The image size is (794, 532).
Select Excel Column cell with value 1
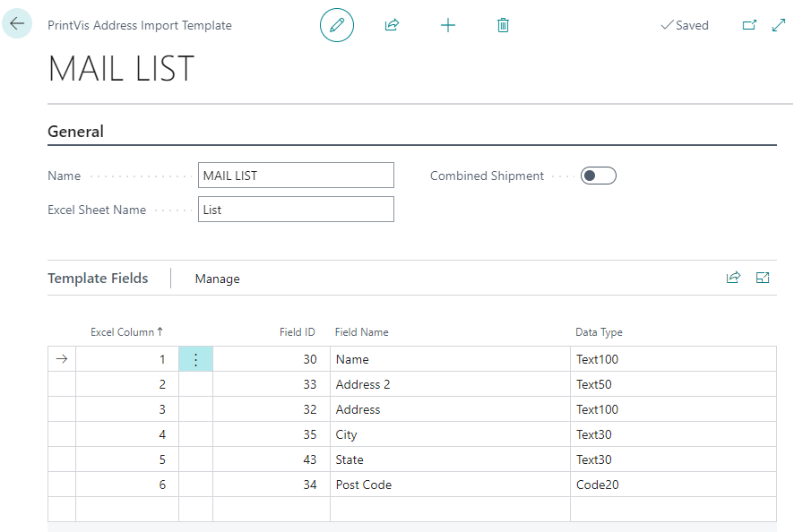click(x=127, y=359)
